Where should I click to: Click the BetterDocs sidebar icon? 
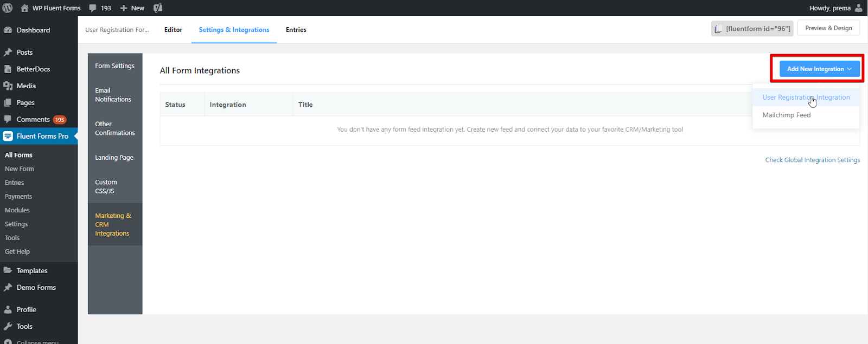pos(8,69)
